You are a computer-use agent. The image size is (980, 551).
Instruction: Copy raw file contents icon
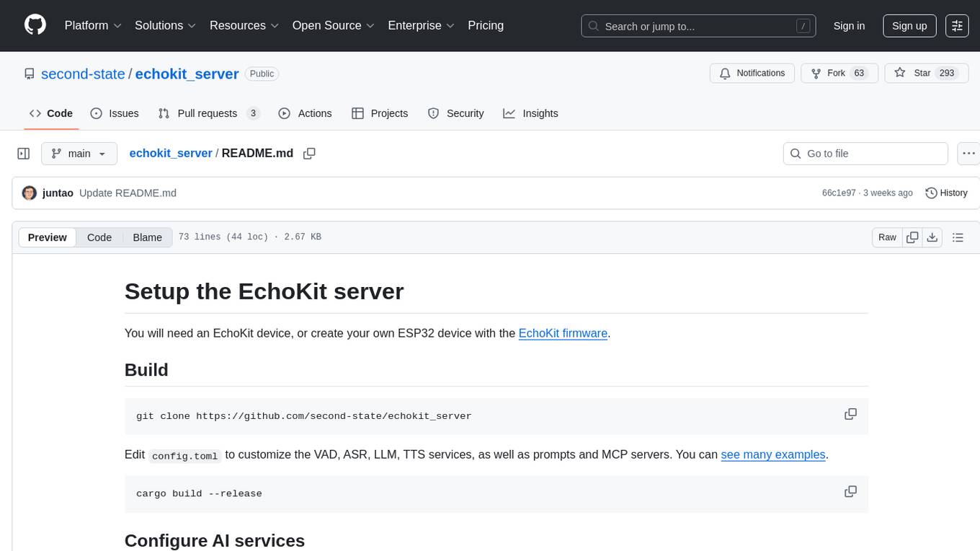tap(912, 237)
